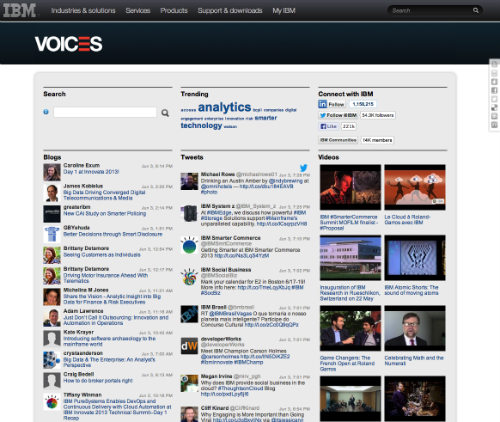Click the IBM Smarter Commerce avatar
The height and width of the screenshot is (422, 500).
(x=189, y=245)
